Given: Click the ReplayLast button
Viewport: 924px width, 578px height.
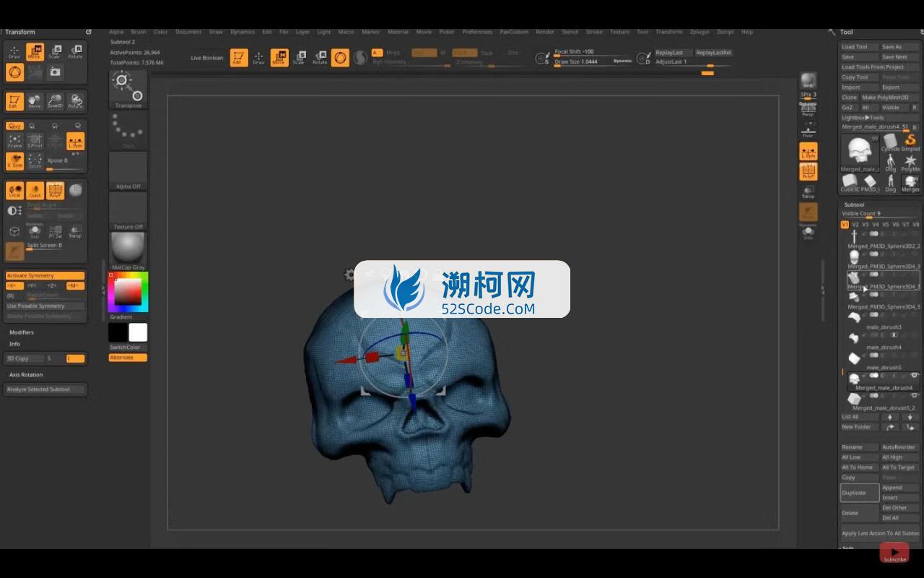Looking at the screenshot, I should tap(673, 53).
